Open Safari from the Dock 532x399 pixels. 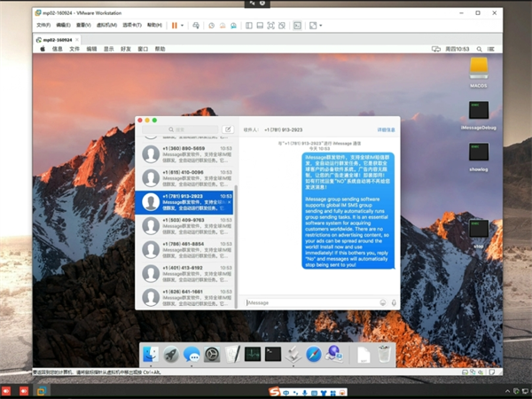coord(314,355)
